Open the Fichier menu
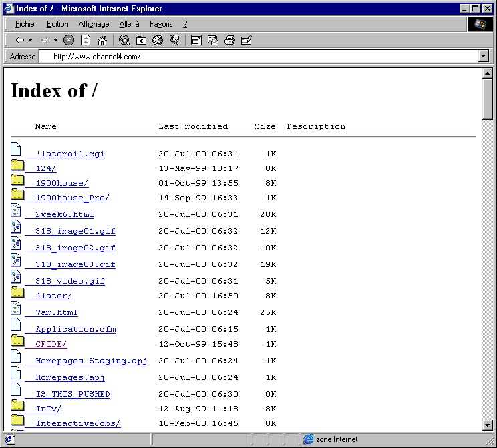The image size is (497, 448). [25, 24]
